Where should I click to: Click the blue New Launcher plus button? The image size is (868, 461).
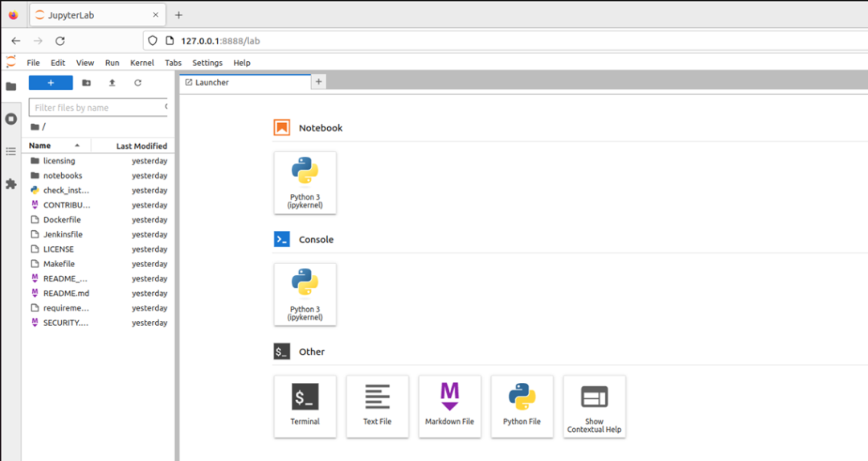[x=51, y=83]
